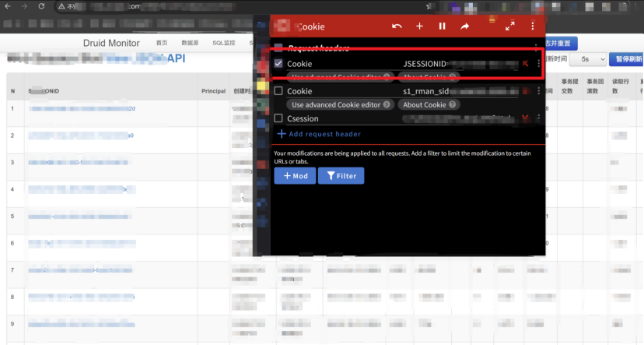Viewport: 644px width, 345px height.
Task: Go back in the browser
Action: click(8, 6)
